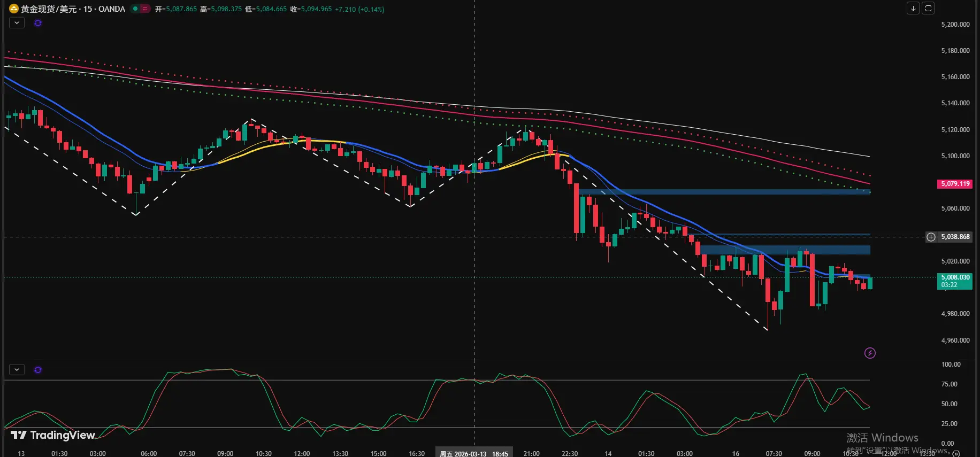This screenshot has height=457, width=980.
Task: Click the crosshair price label 5,038.868
Action: pyautogui.click(x=955, y=237)
